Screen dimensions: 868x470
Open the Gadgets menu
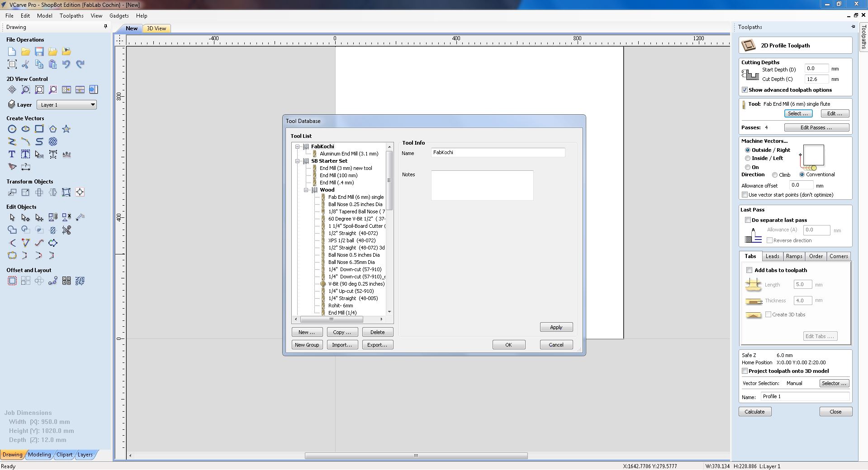[x=119, y=15]
